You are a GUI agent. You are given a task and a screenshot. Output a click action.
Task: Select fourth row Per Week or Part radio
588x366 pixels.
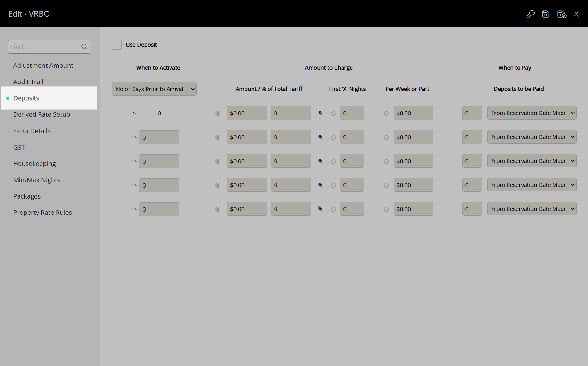point(386,185)
